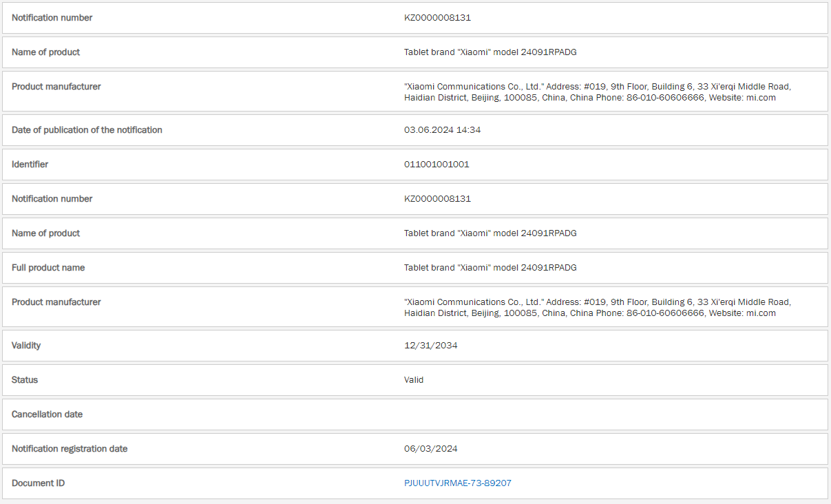Open the PJUUUTVJRMAE-73-89207 document link
Screen dimensions: 831x504
click(457, 483)
